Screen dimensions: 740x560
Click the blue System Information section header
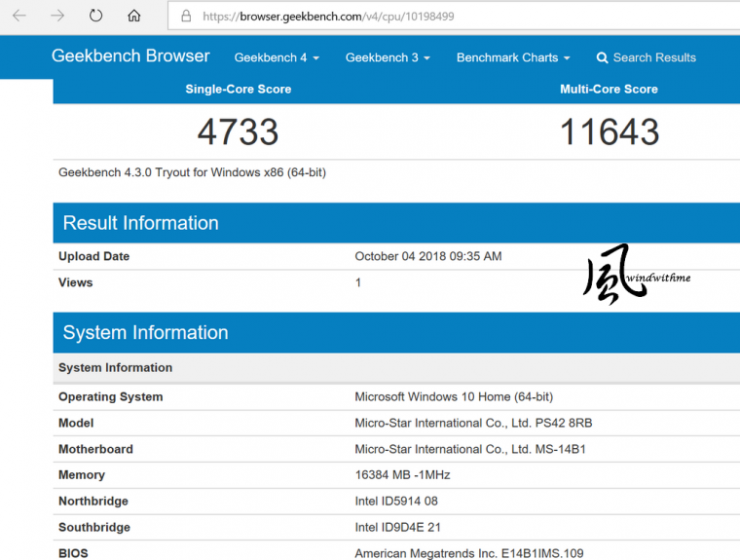145,332
